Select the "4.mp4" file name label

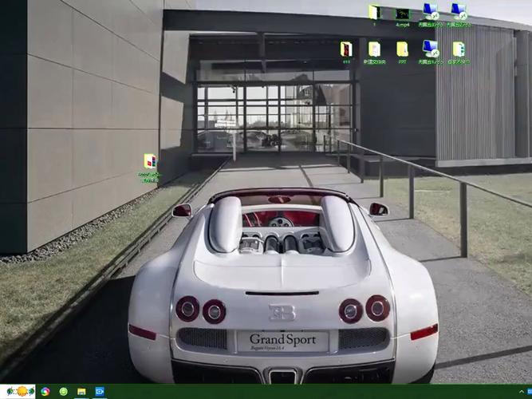point(403,25)
